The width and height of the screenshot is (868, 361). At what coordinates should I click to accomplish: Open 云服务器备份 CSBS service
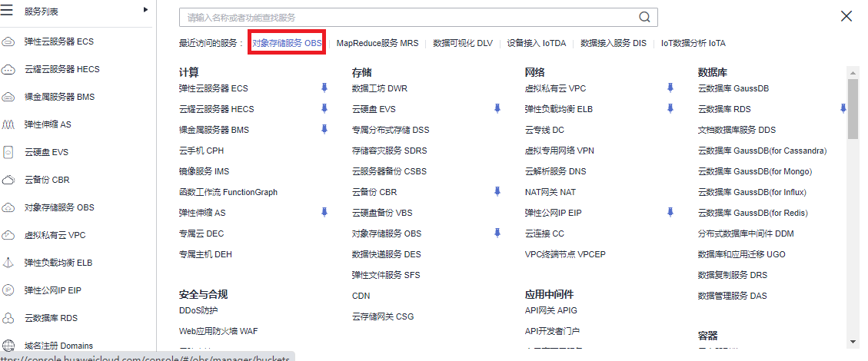click(x=390, y=171)
